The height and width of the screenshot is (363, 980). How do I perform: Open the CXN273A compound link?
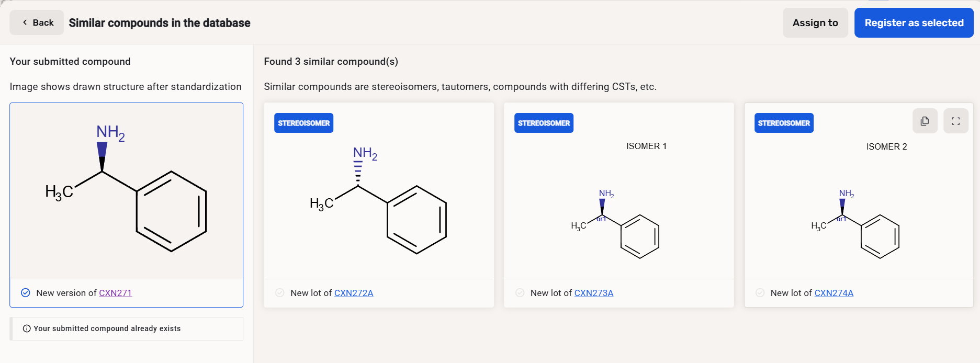593,293
